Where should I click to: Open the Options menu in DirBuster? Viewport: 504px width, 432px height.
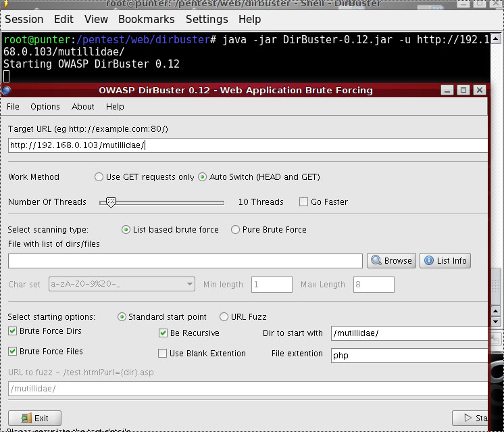point(45,106)
